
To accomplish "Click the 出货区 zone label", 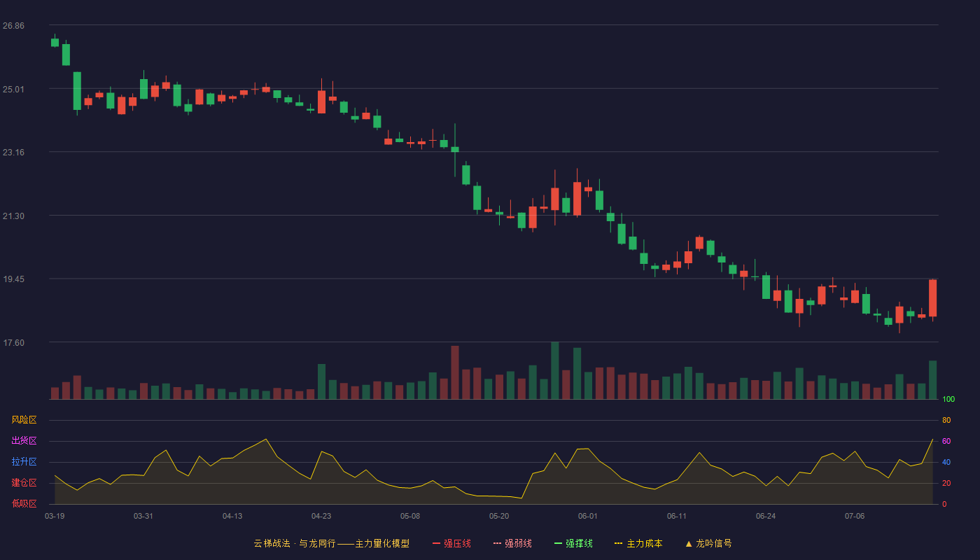I will 24,441.
